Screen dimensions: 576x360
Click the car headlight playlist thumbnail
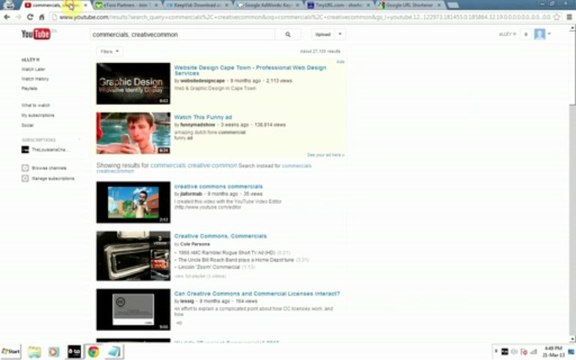(133, 256)
